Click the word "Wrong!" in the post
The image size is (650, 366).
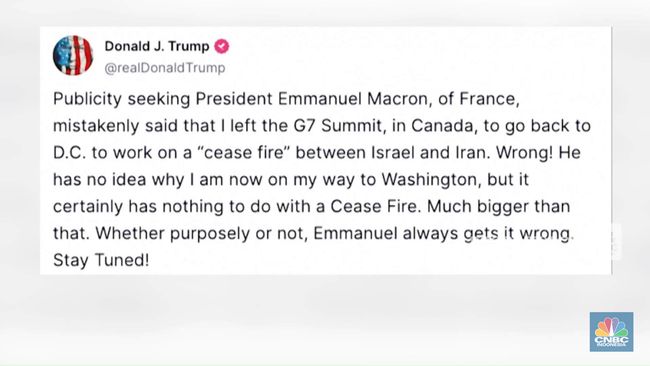click(x=524, y=153)
